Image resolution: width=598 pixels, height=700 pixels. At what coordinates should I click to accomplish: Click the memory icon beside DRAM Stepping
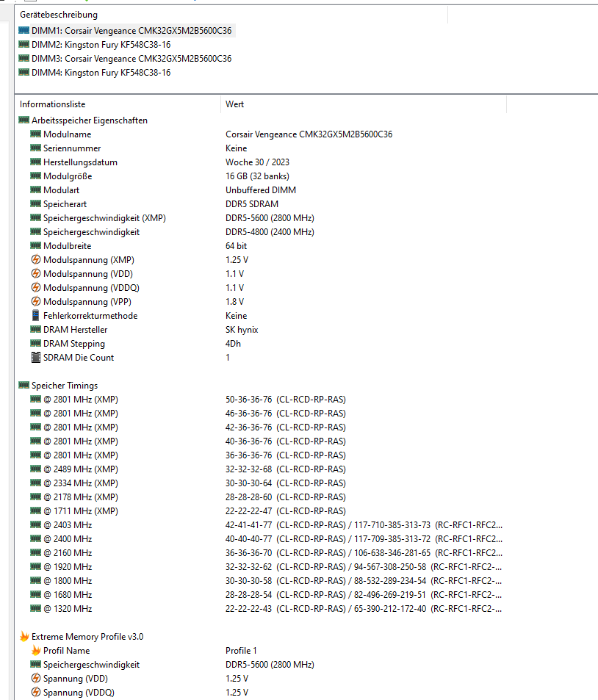[36, 343]
